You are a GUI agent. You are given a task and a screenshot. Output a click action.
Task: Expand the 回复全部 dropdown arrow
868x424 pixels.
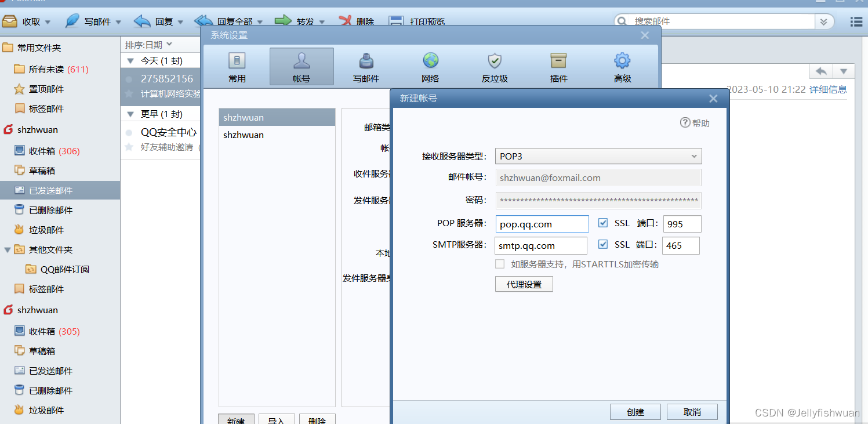pyautogui.click(x=260, y=22)
